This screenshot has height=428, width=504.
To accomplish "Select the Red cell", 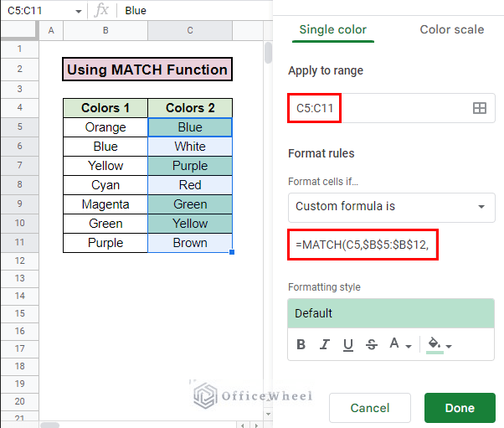I will point(190,185).
